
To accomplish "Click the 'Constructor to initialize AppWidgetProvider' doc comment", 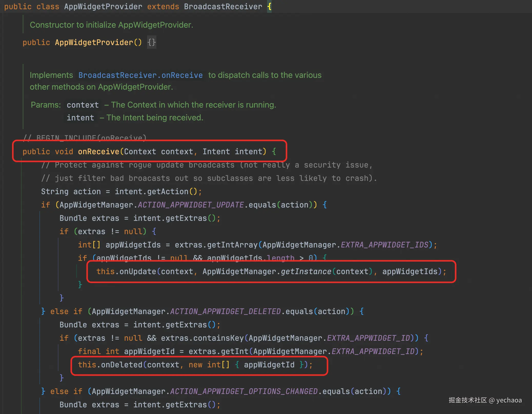I will click(111, 25).
